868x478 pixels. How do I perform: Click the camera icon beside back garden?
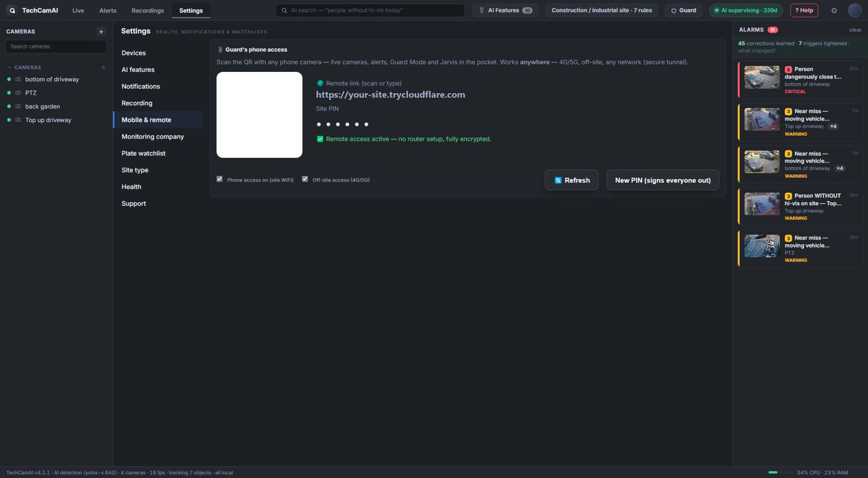[x=18, y=107]
